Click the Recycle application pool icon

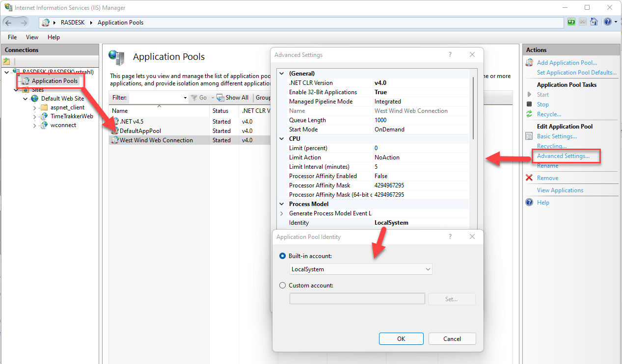click(529, 114)
